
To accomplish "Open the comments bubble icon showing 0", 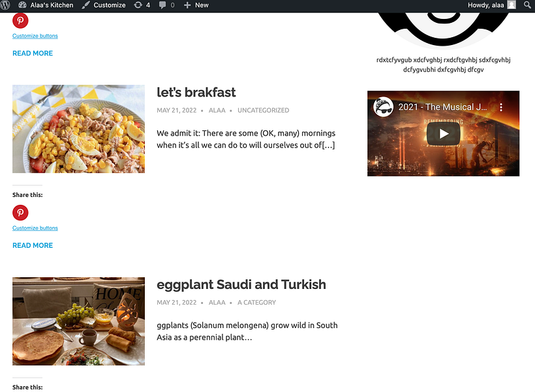I will click(x=164, y=5).
